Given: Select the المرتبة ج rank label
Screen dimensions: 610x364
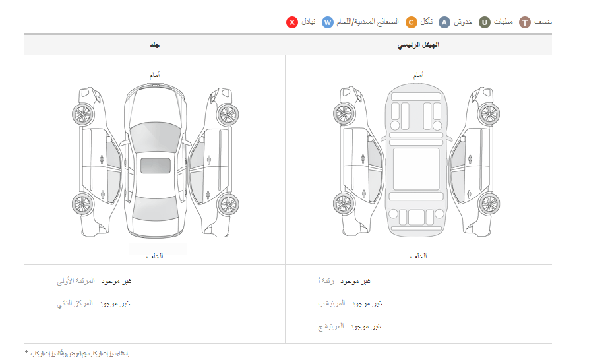Looking at the screenshot, I should click(330, 326).
